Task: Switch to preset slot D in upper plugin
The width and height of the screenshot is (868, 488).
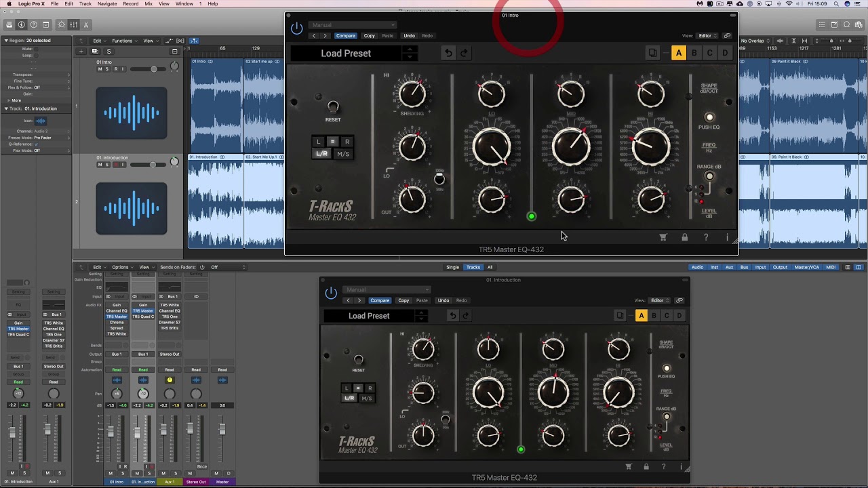Action: 725,53
